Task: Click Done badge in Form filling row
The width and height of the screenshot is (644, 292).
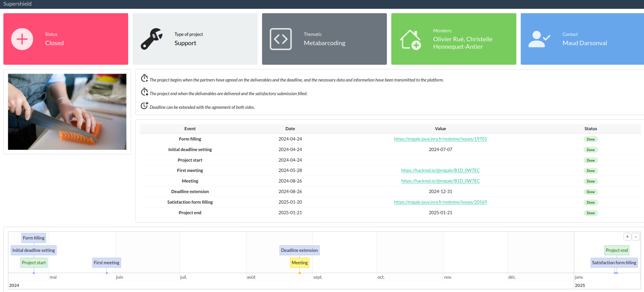Action: 591,139
